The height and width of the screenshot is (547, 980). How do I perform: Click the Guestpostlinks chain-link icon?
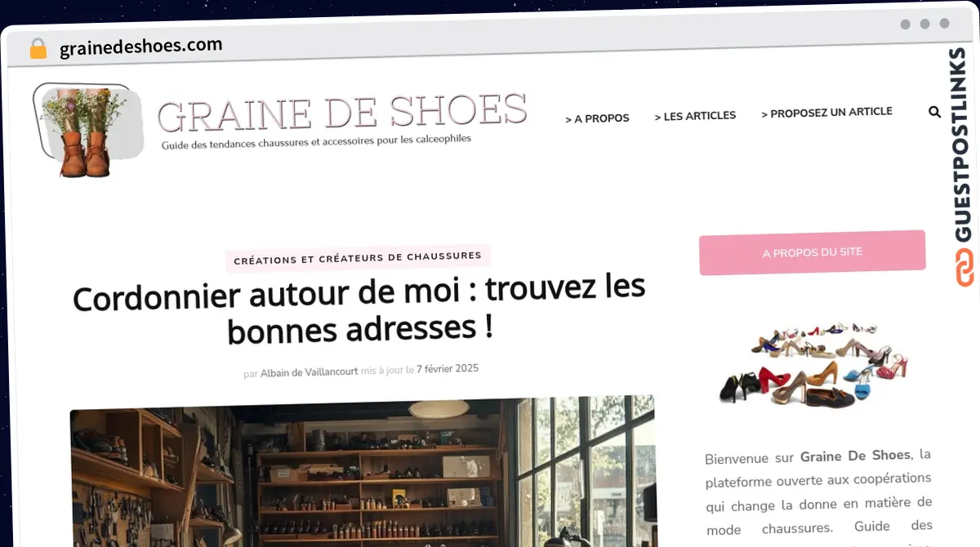click(965, 269)
